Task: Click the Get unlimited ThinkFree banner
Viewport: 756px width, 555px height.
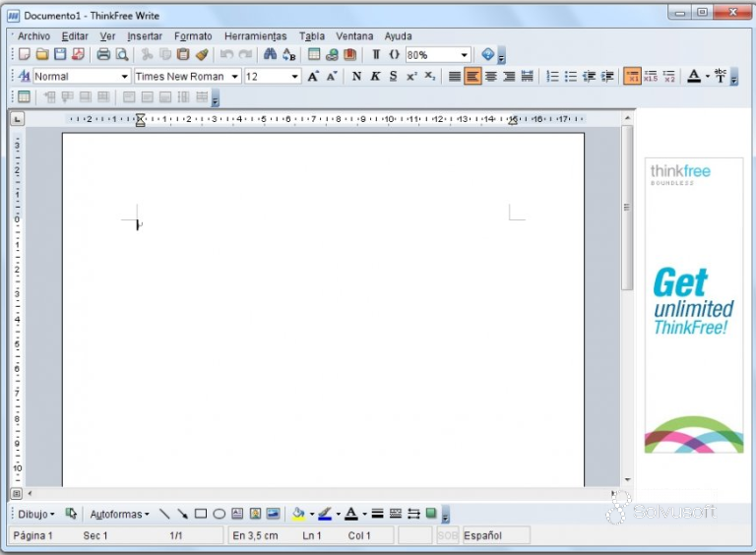Action: coord(694,305)
